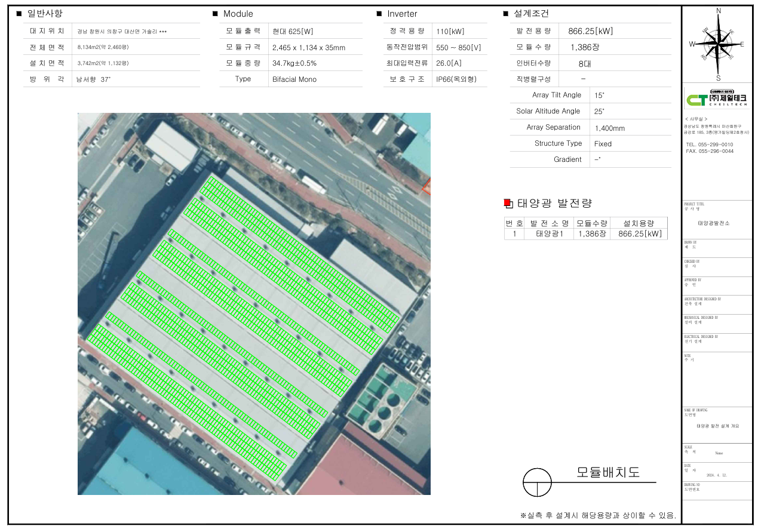Click the square bullet beside Inverter heading
The image size is (761, 532).
[x=379, y=14]
